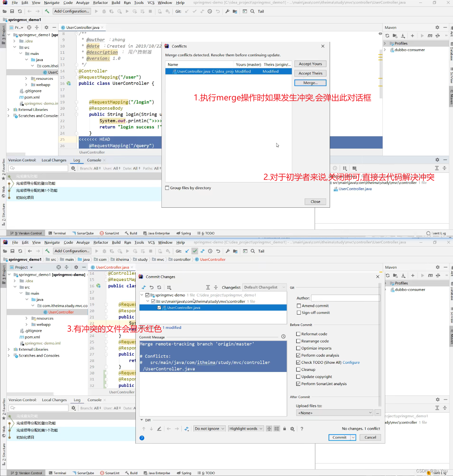Collapse the Diff section expander
Screen dimensions: 453x476
pos(142,420)
